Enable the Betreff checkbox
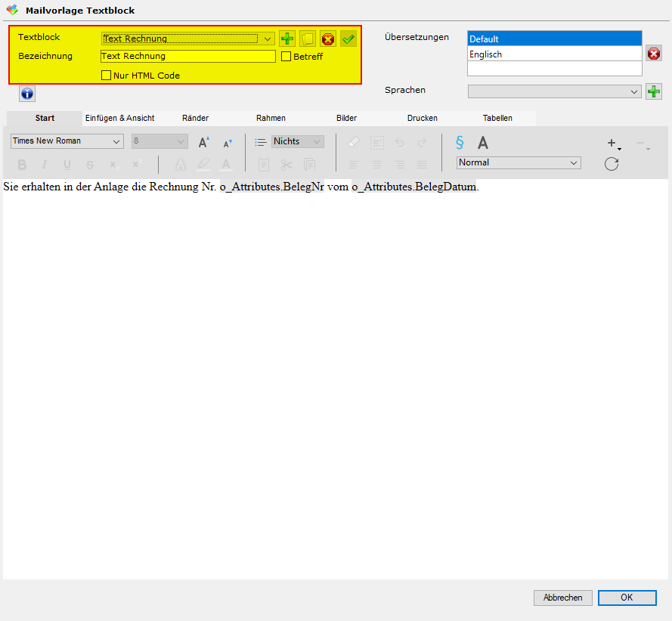This screenshot has height=621, width=672. point(286,57)
